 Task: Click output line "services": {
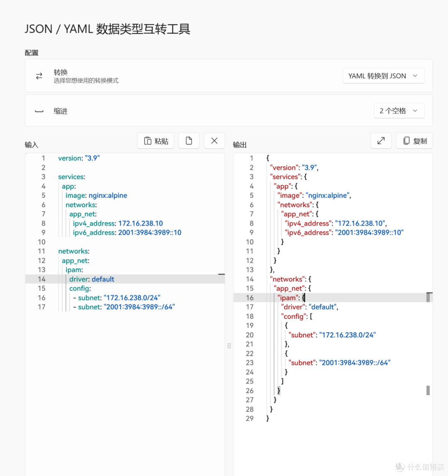pos(288,177)
